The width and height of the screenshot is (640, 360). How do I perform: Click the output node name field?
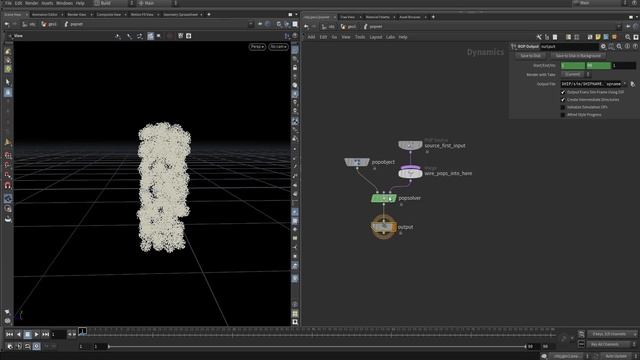[569, 47]
